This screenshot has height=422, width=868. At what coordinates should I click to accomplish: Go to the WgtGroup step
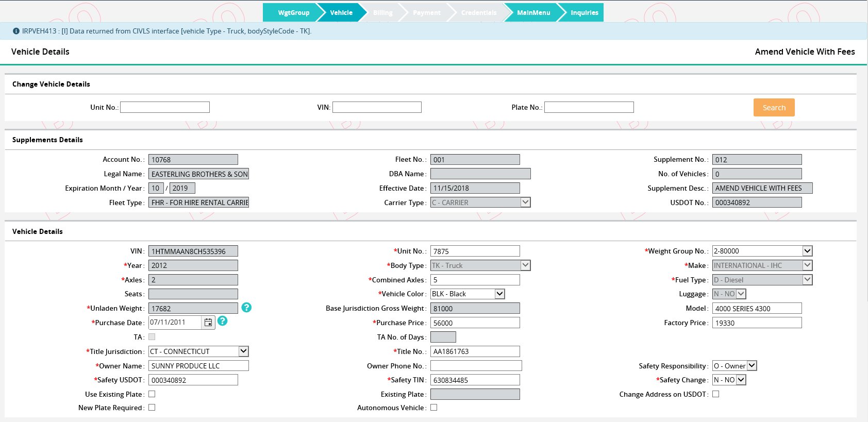click(293, 12)
